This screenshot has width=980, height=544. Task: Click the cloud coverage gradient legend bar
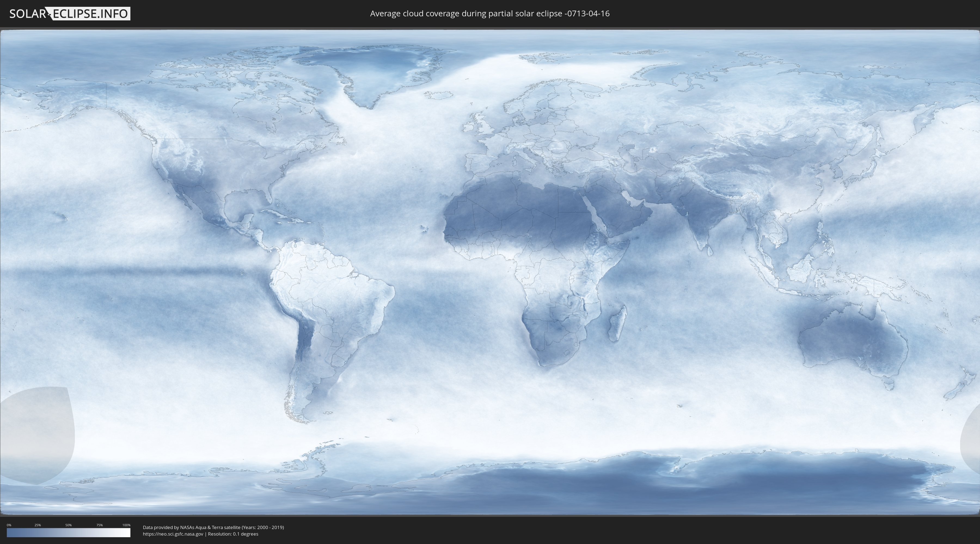pos(69,533)
